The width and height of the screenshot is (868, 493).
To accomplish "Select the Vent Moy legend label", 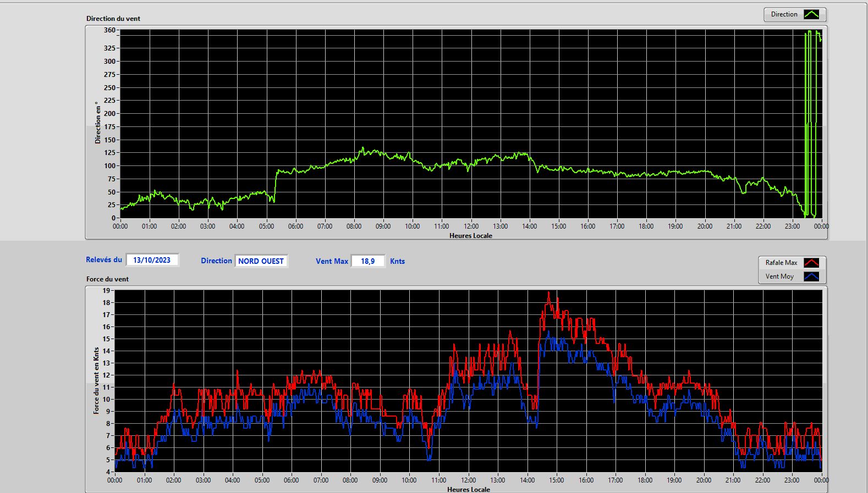I will coord(779,276).
